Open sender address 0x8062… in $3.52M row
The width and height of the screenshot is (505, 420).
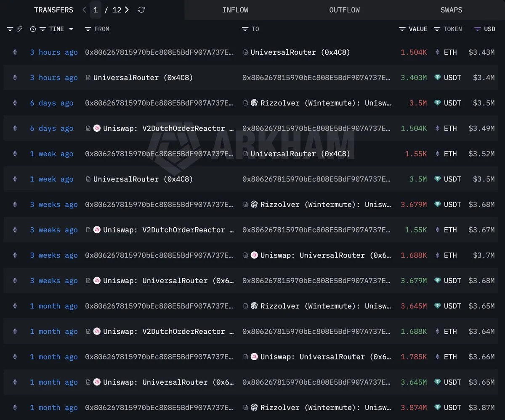159,154
